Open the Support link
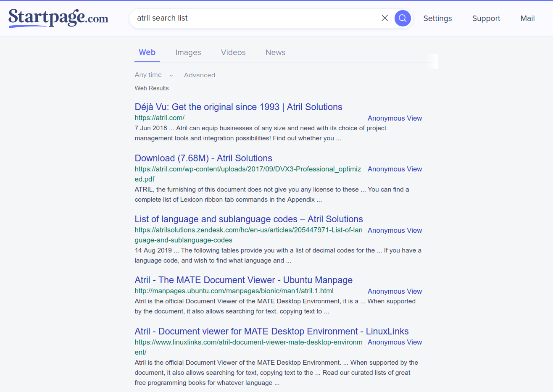 point(486,18)
